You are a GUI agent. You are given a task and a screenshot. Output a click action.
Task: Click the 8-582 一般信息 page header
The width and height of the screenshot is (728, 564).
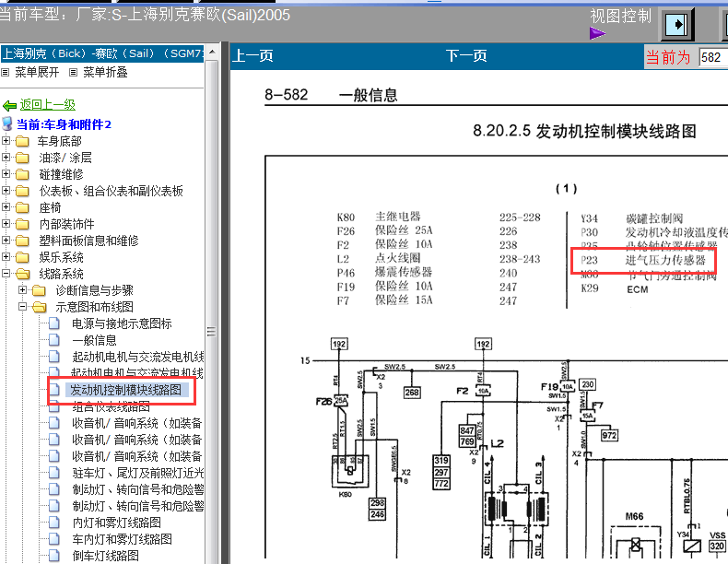[331, 95]
